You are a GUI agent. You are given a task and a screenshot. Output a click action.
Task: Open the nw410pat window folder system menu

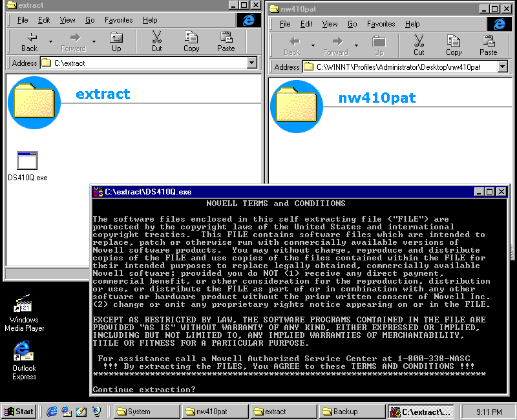tap(273, 9)
